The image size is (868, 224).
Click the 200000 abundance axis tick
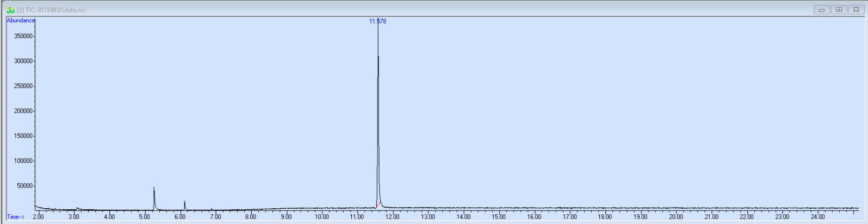[23, 111]
